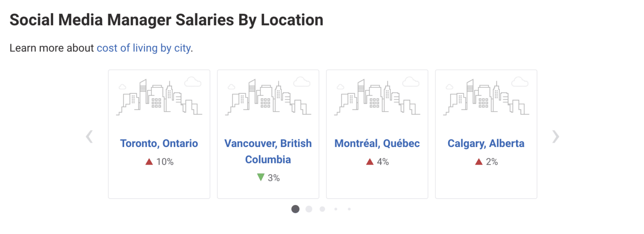This screenshot has height=234, width=644.
Task: Go to next locations with right chevron
Action: pos(556,136)
